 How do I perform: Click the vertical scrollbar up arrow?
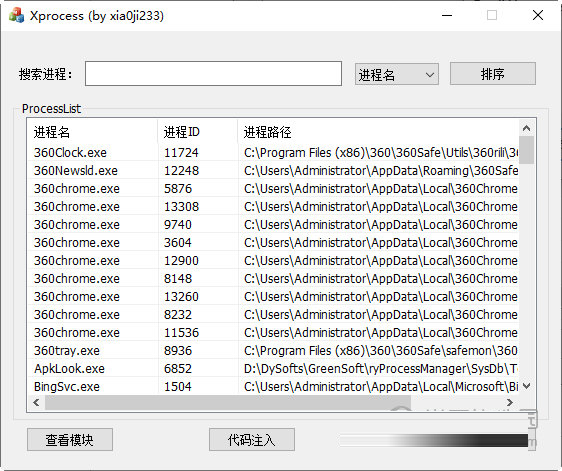[527, 128]
